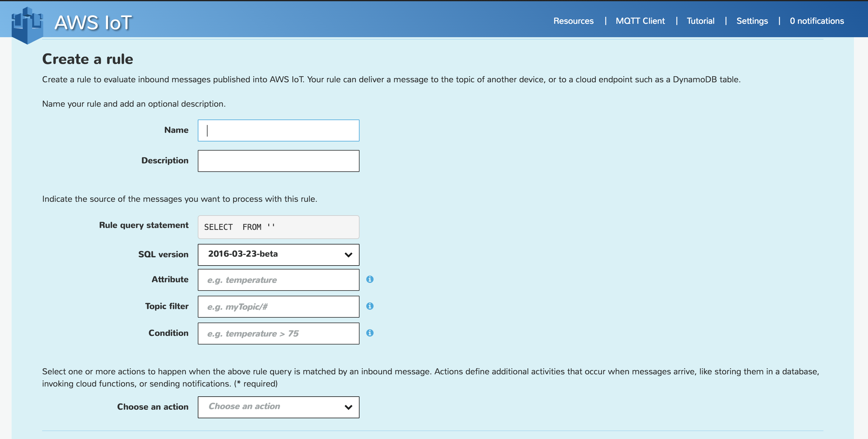The width and height of the screenshot is (868, 439).
Task: Click the Description field label
Action: pyautogui.click(x=165, y=161)
